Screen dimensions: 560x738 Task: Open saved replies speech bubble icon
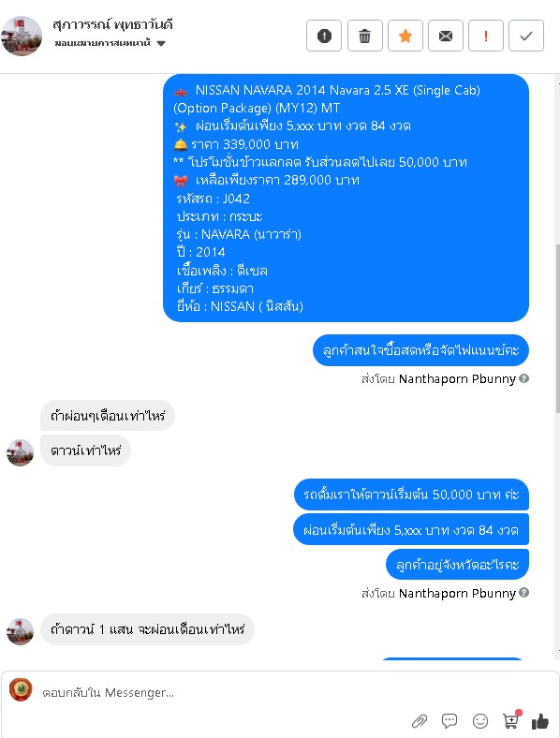(x=449, y=720)
